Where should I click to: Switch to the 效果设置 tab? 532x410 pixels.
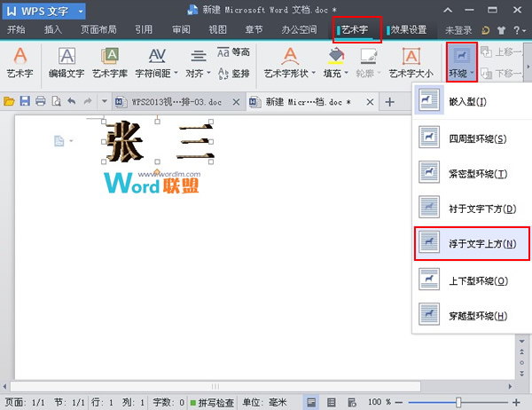pos(407,29)
